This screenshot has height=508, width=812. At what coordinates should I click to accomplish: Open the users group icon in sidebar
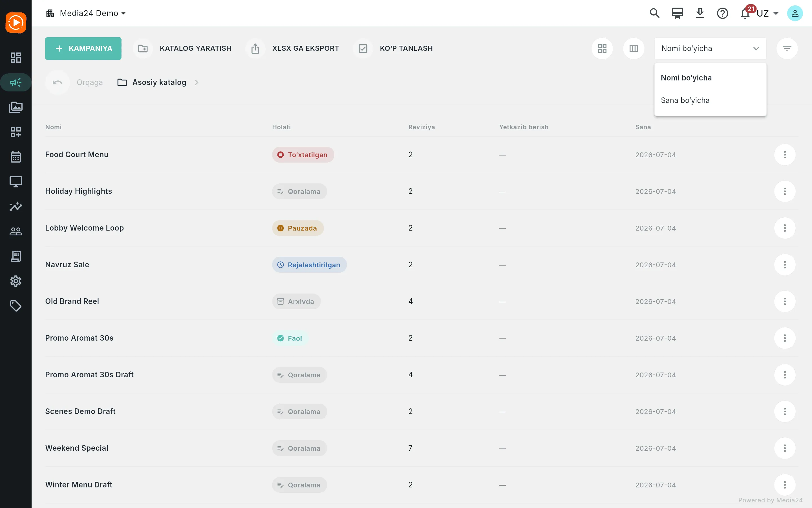click(16, 231)
